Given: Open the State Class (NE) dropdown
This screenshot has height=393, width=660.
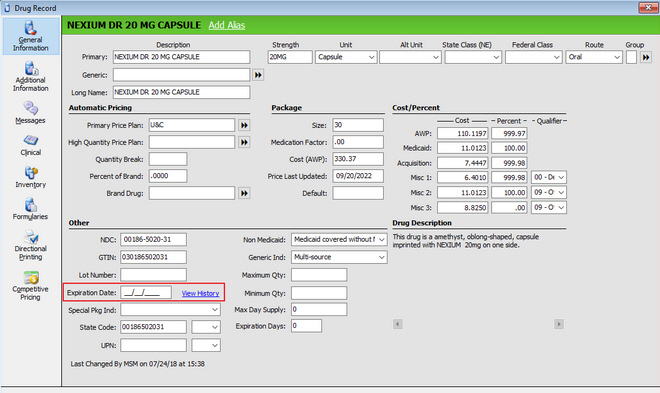Looking at the screenshot, I should (x=473, y=57).
